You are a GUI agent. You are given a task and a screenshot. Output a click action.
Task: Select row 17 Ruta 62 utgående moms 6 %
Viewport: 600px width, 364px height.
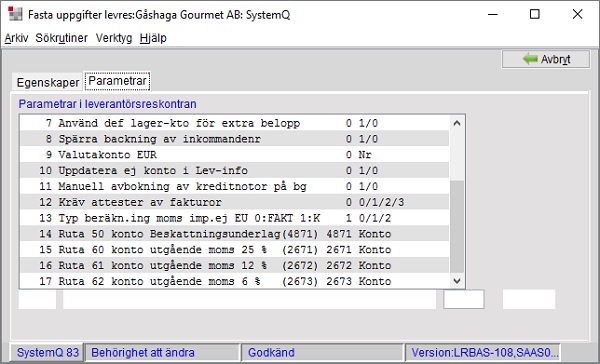point(234,281)
